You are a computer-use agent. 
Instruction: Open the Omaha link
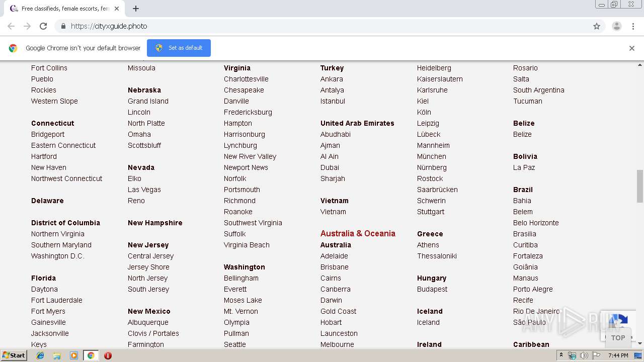coord(139,134)
